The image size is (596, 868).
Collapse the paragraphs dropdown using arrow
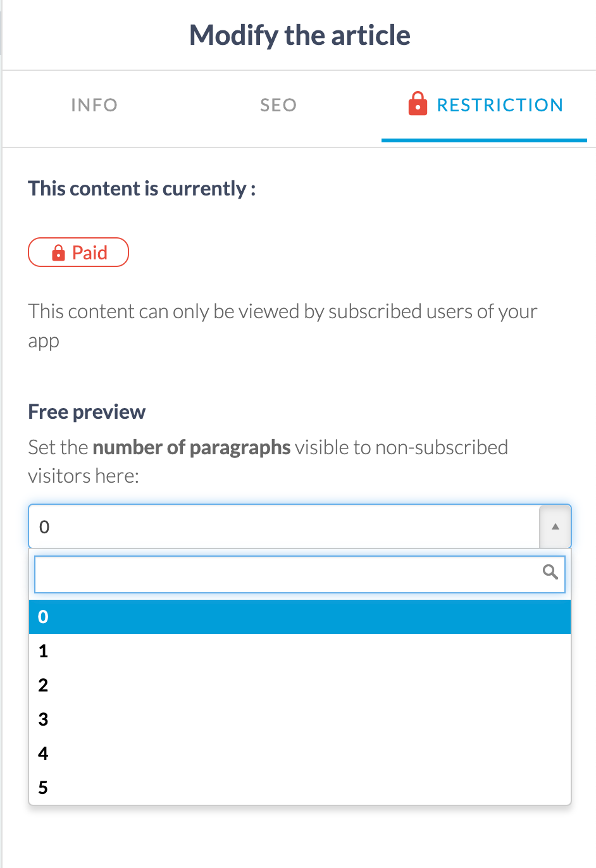point(556,526)
